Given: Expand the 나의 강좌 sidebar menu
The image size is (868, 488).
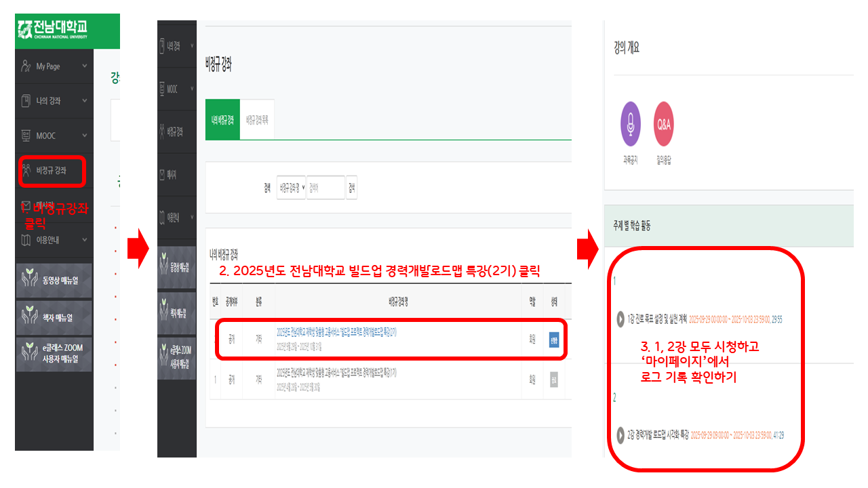Looking at the screenshot, I should tap(54, 101).
